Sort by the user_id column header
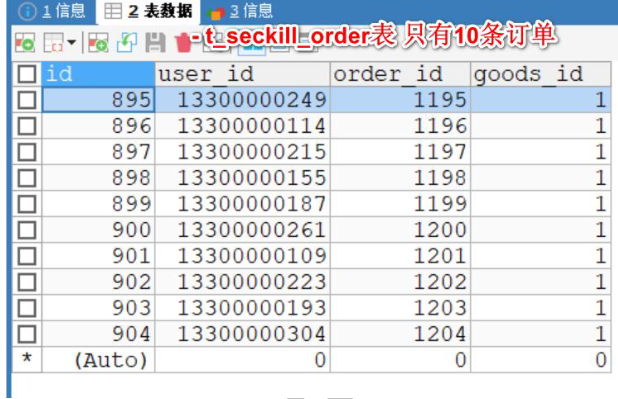Viewport: 618px width, 399px height. [x=242, y=74]
